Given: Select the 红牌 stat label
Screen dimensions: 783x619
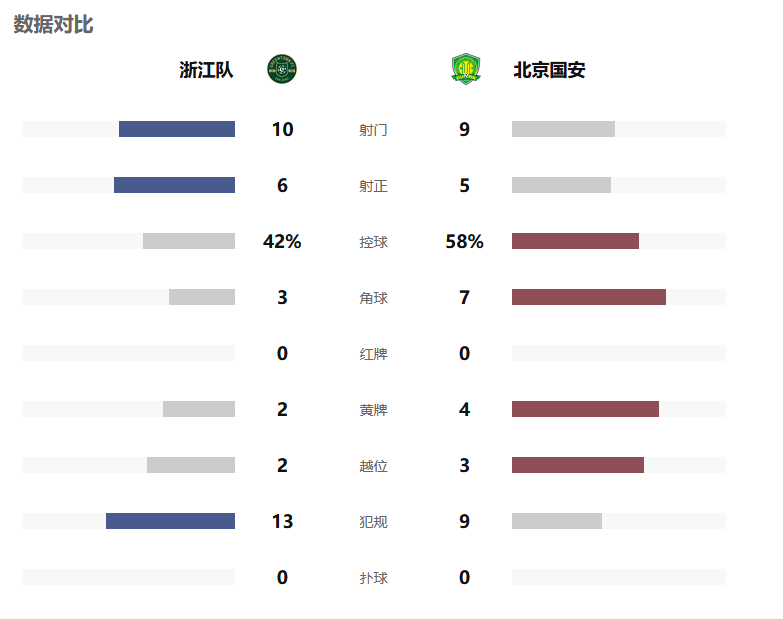Looking at the screenshot, I should click(x=373, y=354).
